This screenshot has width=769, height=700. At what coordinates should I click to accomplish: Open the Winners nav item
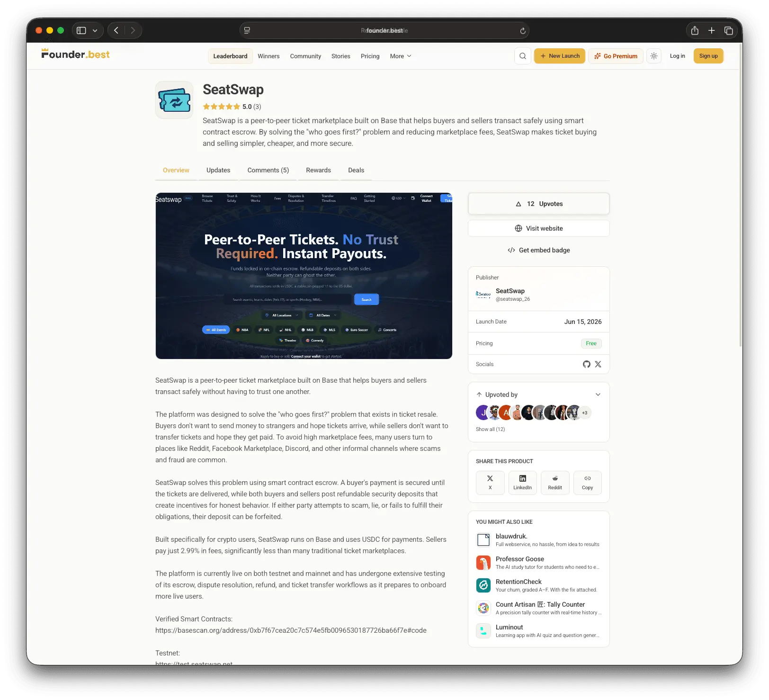tap(268, 56)
